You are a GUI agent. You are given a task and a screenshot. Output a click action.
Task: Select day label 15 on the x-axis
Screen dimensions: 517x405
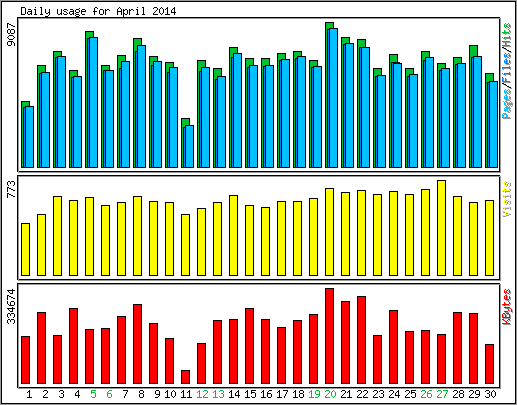250,394
